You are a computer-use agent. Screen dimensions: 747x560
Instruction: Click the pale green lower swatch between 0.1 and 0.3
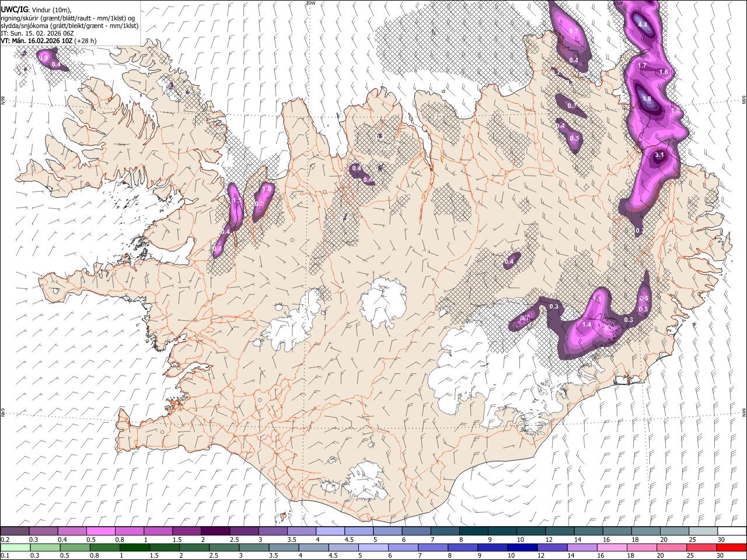16,548
